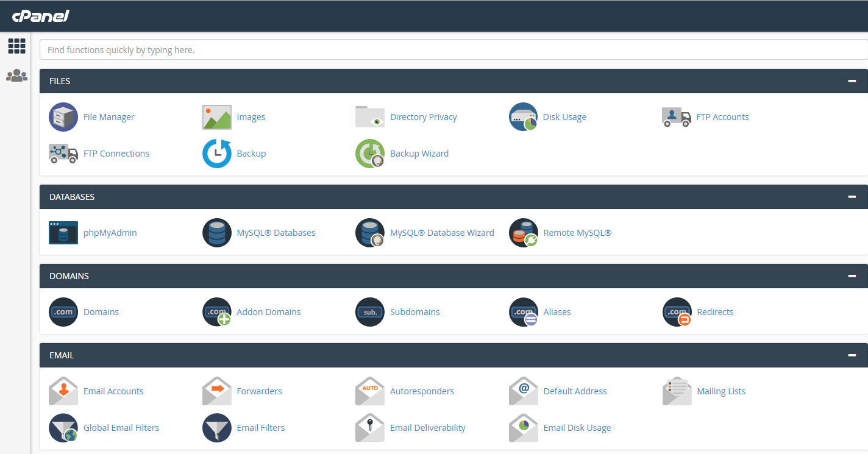Open the FTP Accounts link

click(x=723, y=117)
